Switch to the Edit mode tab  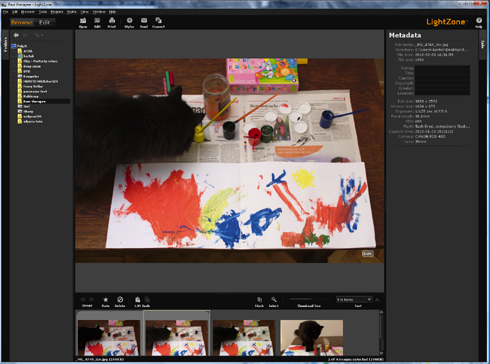[45, 22]
